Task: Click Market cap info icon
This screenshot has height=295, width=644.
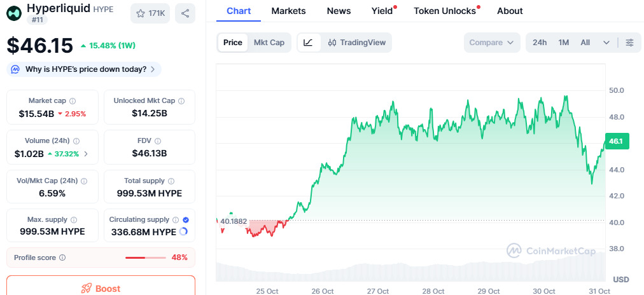Action: [x=73, y=100]
